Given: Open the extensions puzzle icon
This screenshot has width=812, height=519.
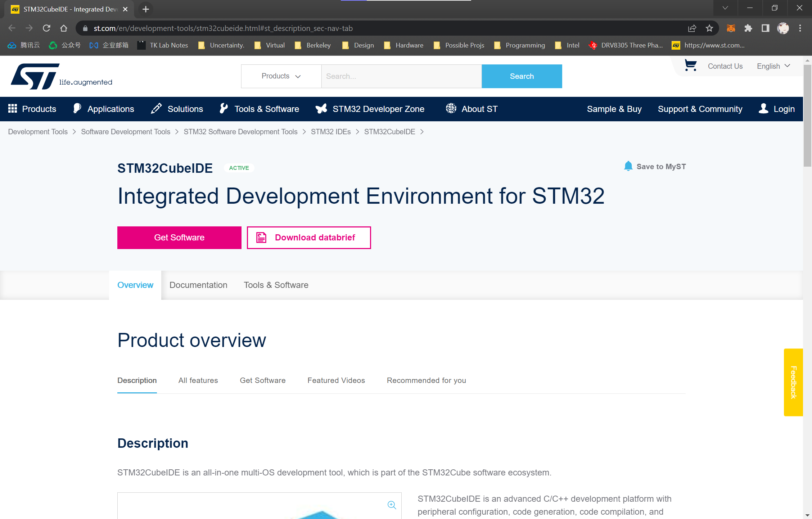Looking at the screenshot, I should 748,28.
